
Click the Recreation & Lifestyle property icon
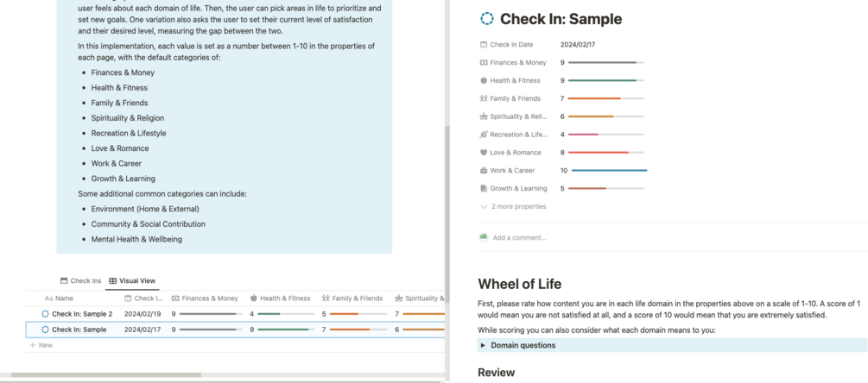coord(484,135)
